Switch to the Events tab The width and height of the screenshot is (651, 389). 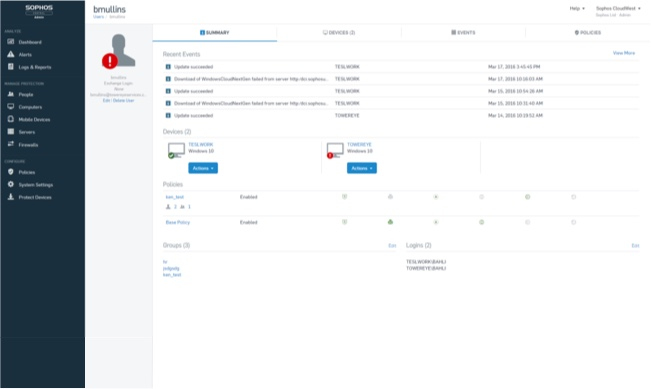click(x=463, y=32)
